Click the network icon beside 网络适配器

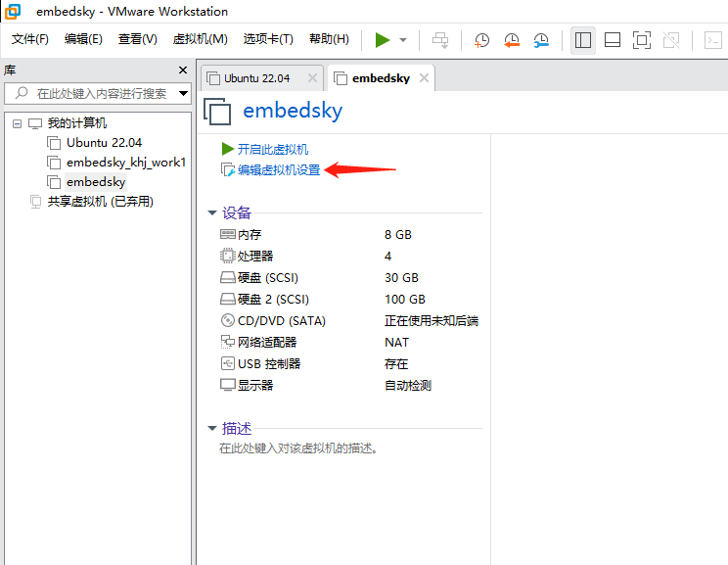tap(227, 342)
